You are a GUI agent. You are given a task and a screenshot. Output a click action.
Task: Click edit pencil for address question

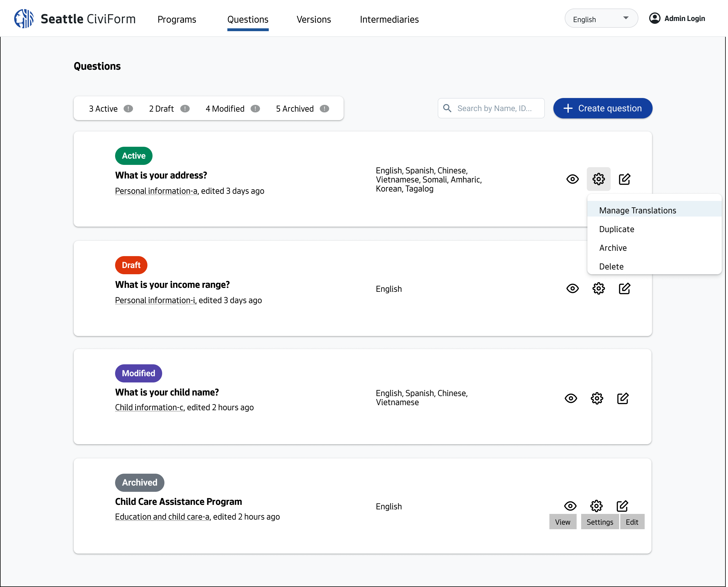pos(624,179)
